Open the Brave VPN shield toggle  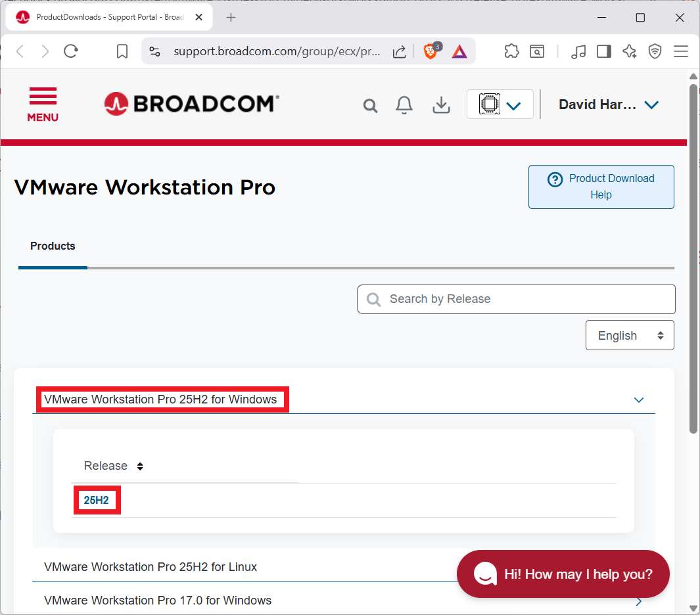[655, 51]
